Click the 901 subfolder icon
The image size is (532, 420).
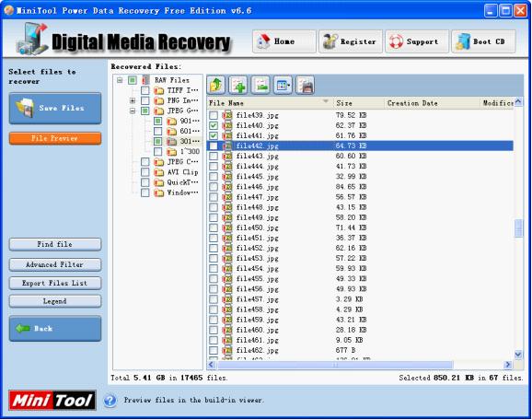[172, 122]
